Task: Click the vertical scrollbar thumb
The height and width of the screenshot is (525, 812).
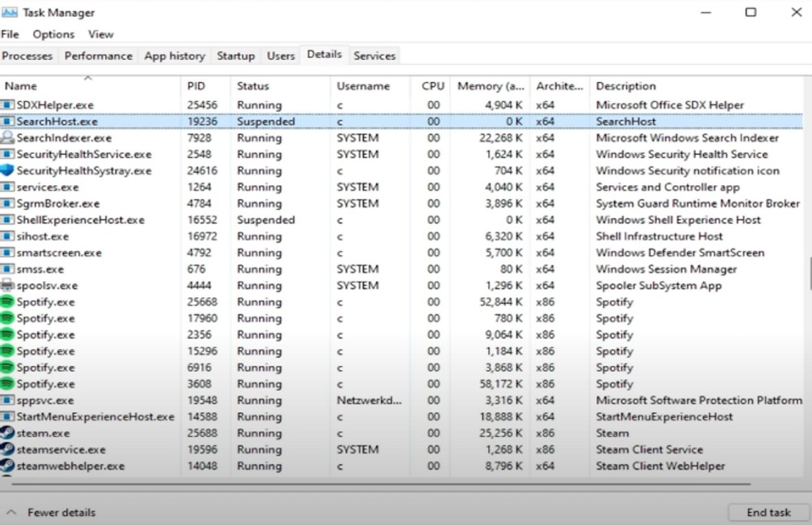Action: [810, 273]
